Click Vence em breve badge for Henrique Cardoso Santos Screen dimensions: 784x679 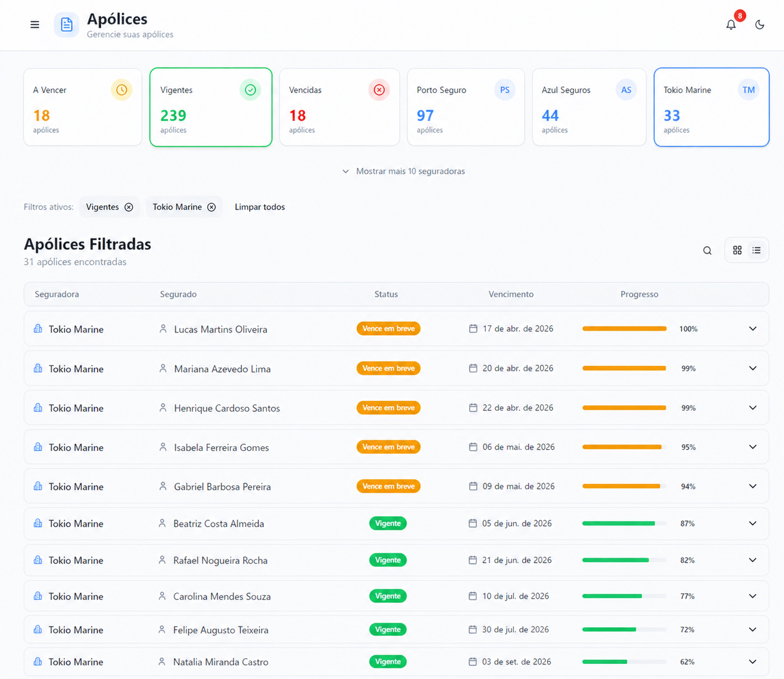(x=388, y=408)
